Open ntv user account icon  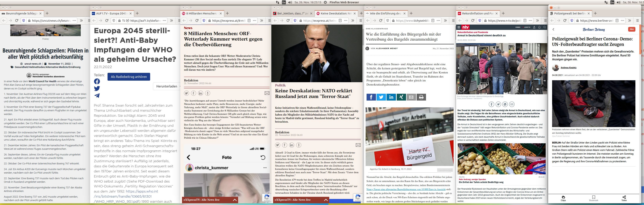(x=534, y=27)
